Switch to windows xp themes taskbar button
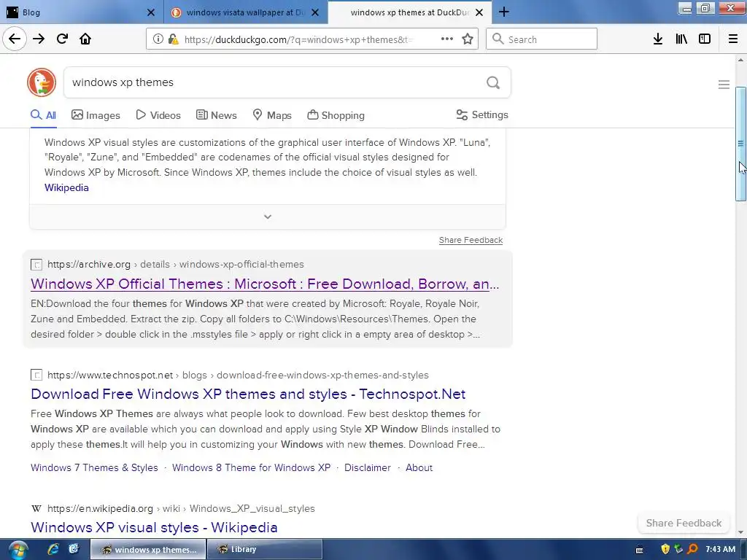Viewport: 747px width, 560px height. pyautogui.click(x=148, y=550)
